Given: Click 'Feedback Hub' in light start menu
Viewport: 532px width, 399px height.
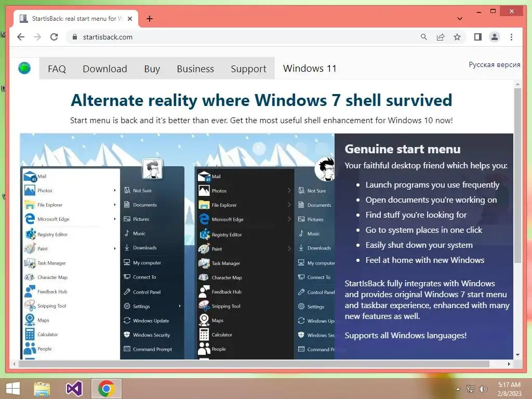Looking at the screenshot, I should click(x=52, y=291).
